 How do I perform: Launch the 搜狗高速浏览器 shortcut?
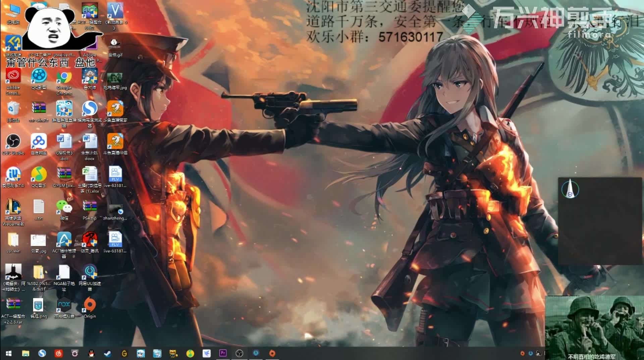coord(90,114)
